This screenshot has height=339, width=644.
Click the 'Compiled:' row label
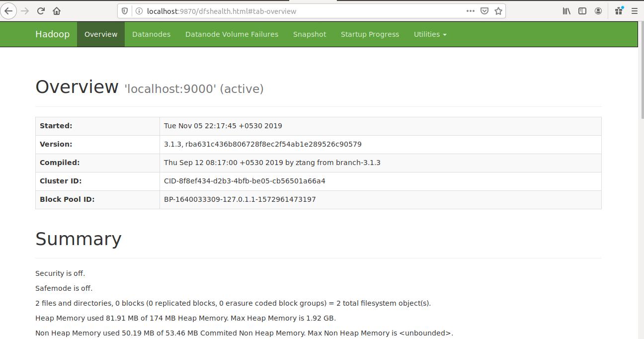click(60, 163)
